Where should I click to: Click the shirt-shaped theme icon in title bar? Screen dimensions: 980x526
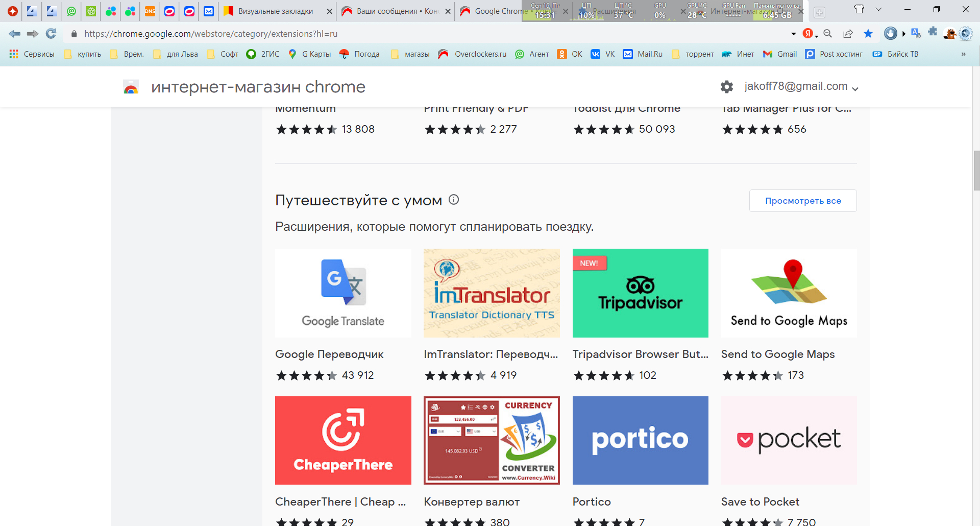(860, 9)
